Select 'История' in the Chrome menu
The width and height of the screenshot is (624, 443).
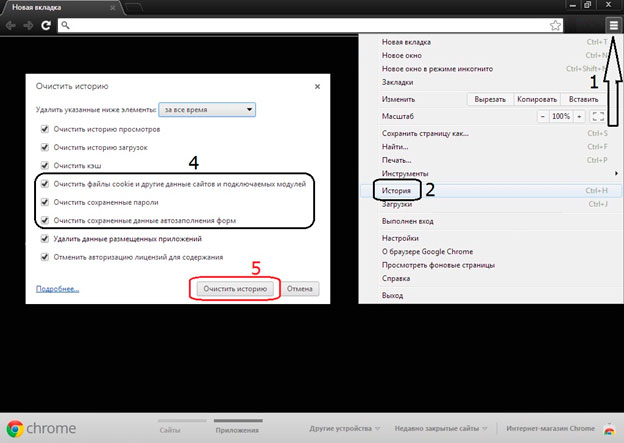[391, 189]
